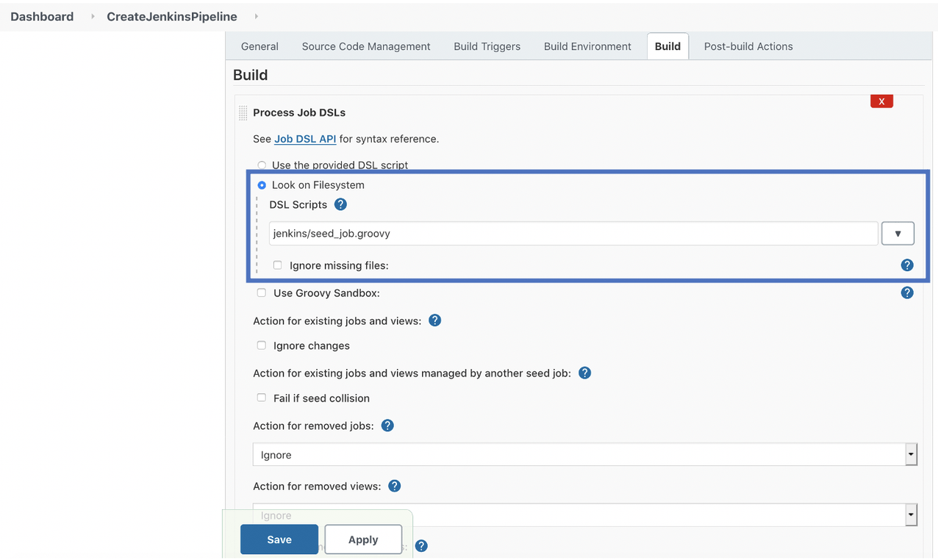
Task: Open Action for removed jobs dropdown
Action: (585, 455)
